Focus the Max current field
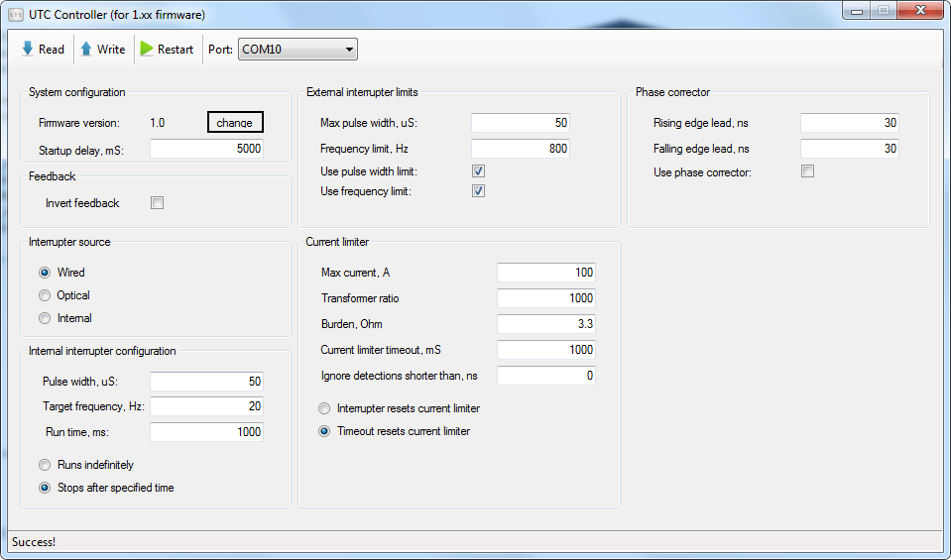Viewport: 951px width, 560px height. click(x=545, y=273)
